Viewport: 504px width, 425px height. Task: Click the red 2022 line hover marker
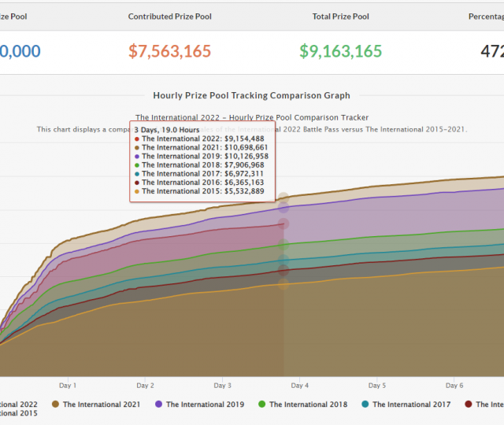[283, 224]
